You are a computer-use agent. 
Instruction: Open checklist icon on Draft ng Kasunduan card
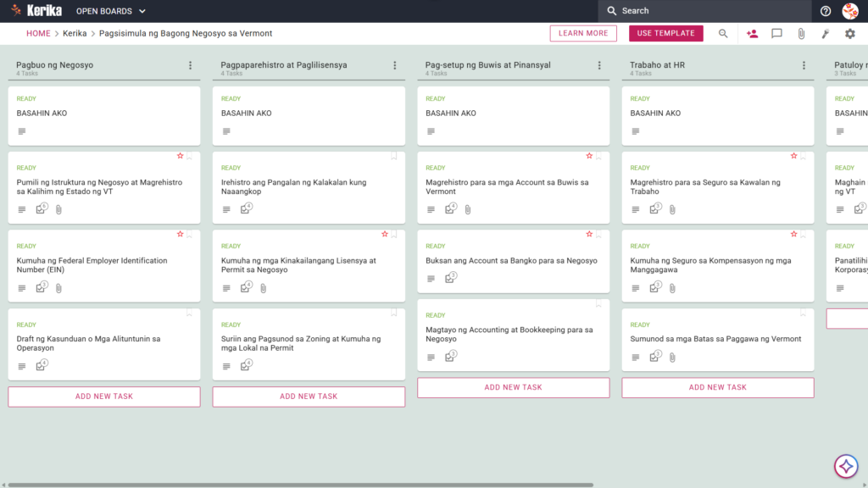coord(41,365)
